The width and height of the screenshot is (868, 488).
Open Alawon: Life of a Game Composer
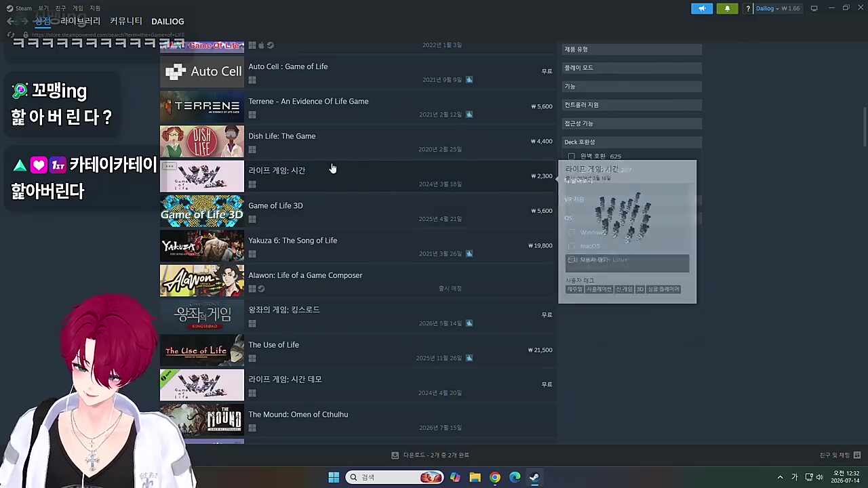(x=358, y=281)
